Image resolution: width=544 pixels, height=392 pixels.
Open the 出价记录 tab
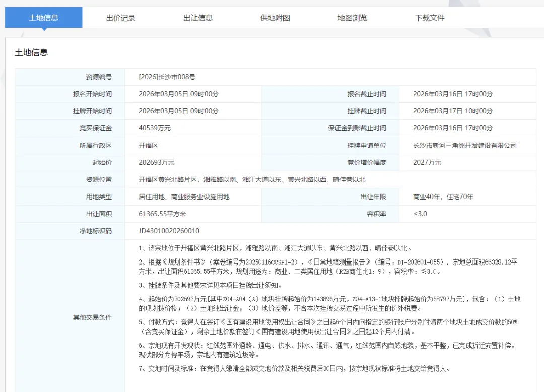(121, 18)
